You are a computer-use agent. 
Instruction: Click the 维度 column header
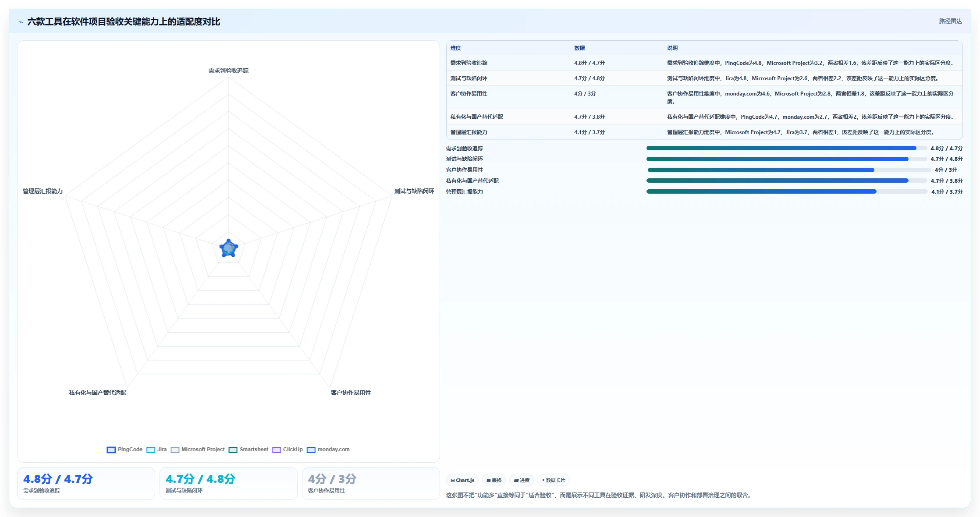pyautogui.click(x=456, y=48)
